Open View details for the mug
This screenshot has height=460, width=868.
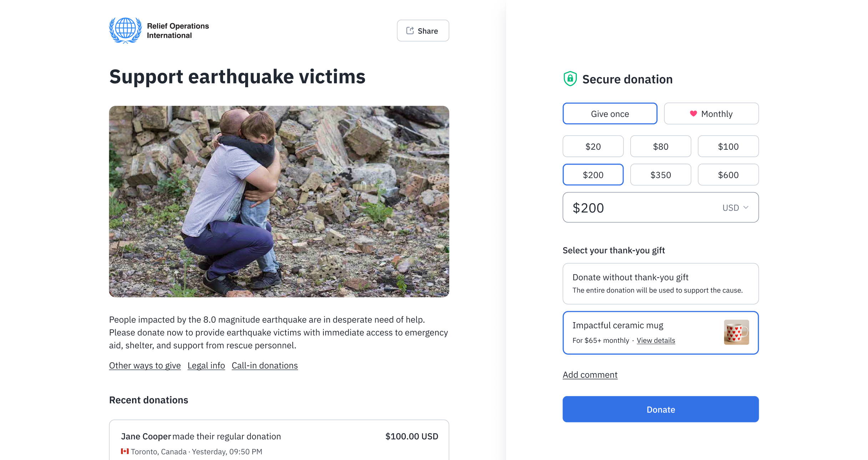656,340
